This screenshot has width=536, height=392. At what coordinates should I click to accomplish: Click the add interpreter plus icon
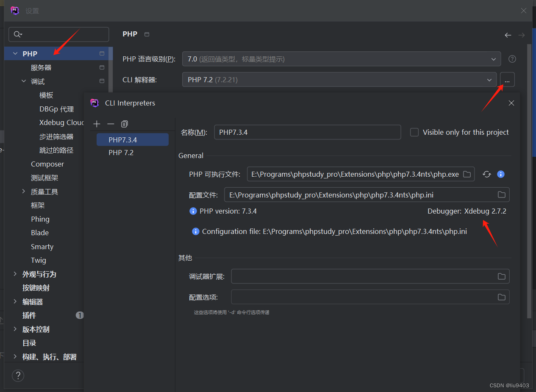(x=97, y=124)
